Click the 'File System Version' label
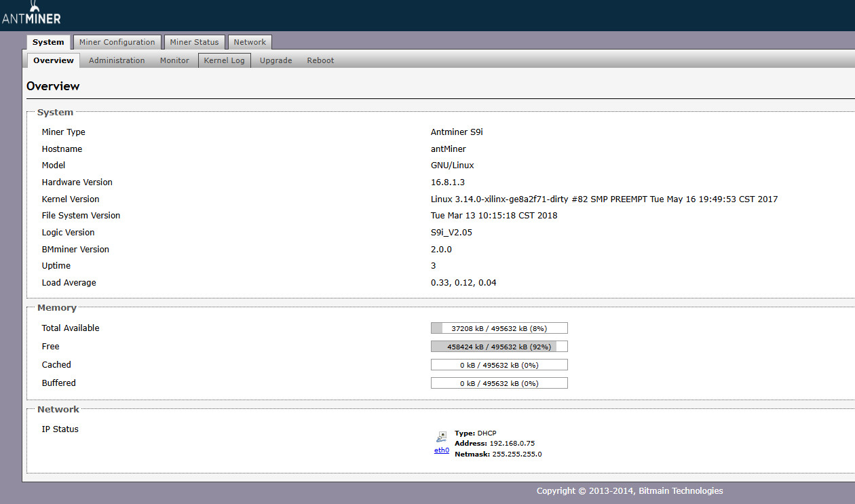The height and width of the screenshot is (504, 855). click(81, 216)
